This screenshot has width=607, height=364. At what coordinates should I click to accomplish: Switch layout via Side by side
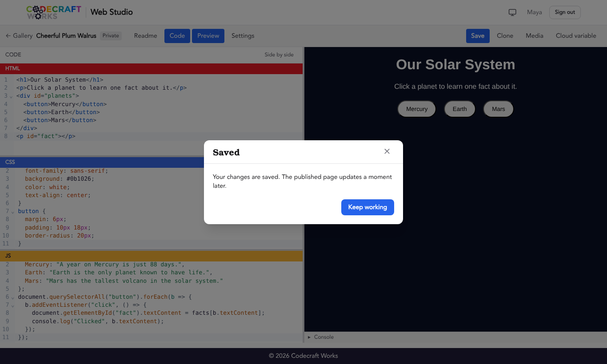point(279,55)
